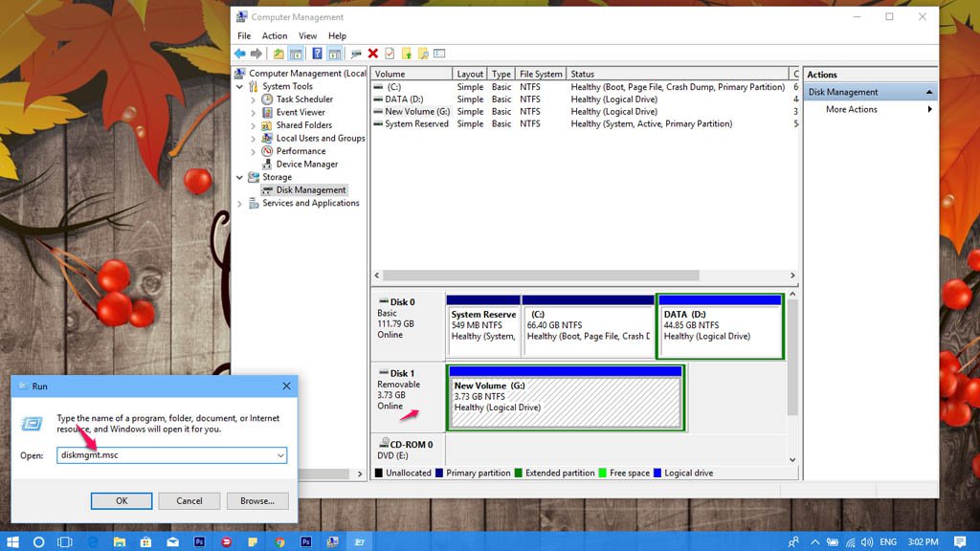Screen dimensions: 980x551
Task: Click Cancel in the Run dialog
Action: point(189,501)
